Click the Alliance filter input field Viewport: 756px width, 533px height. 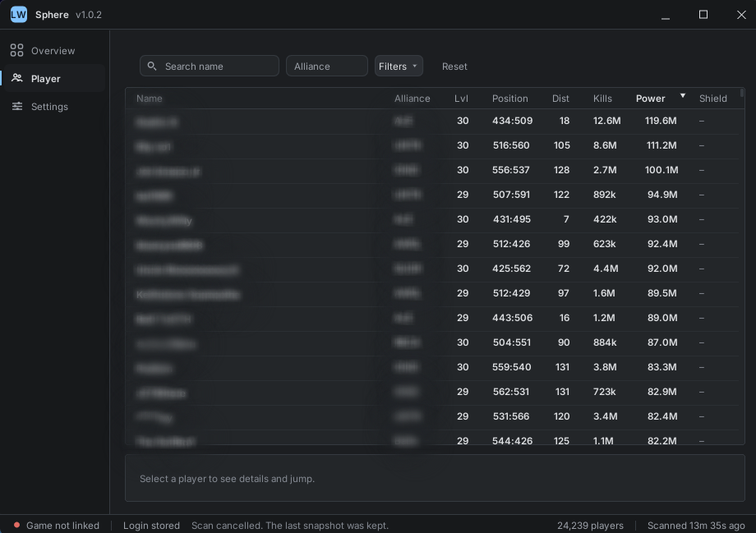point(326,66)
